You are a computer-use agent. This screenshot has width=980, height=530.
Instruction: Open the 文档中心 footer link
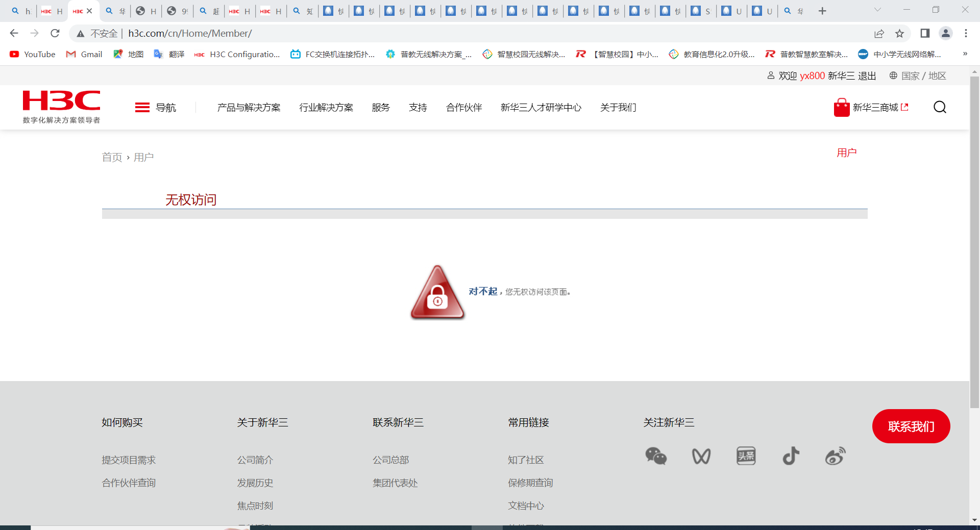click(x=526, y=506)
